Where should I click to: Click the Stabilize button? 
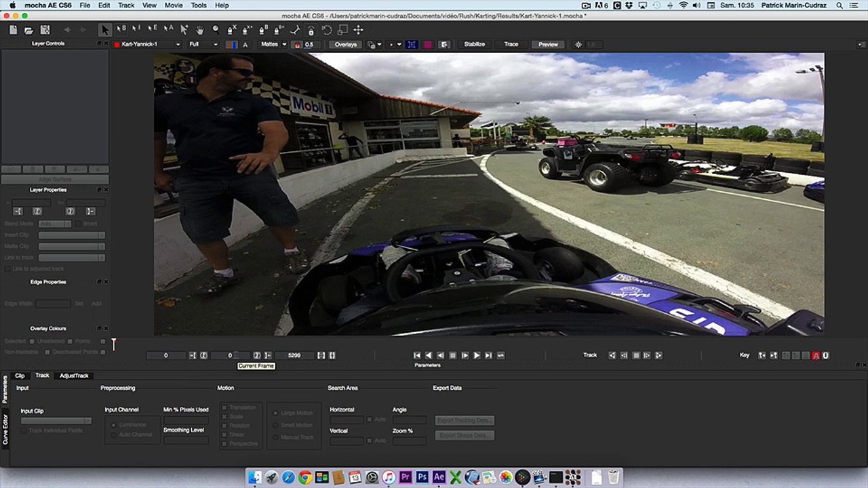pyautogui.click(x=474, y=45)
